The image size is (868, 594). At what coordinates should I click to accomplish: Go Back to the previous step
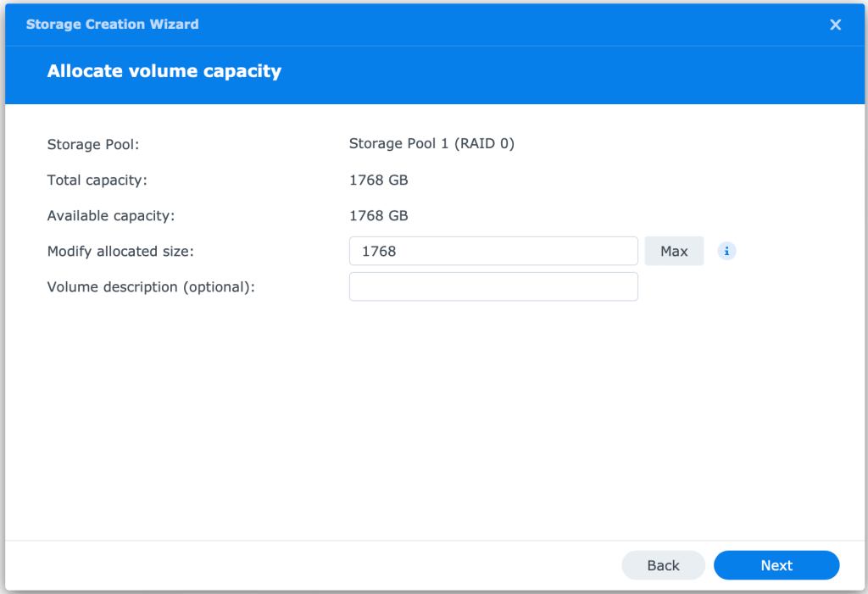(663, 565)
